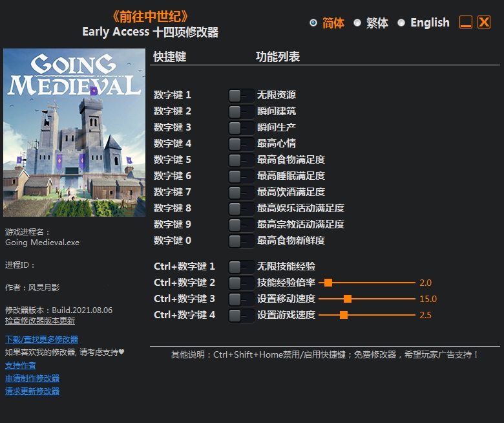Click the 支持作者 link
This screenshot has height=423, width=504.
[21, 365]
